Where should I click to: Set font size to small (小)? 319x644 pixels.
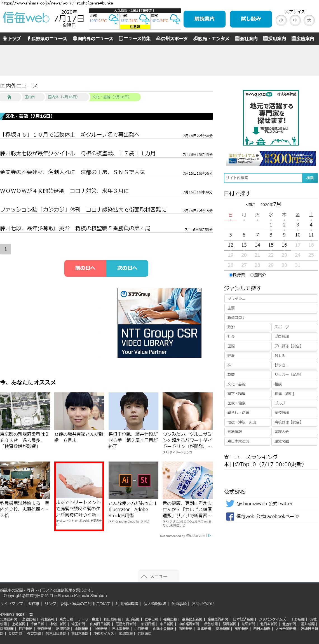tap(281, 20)
